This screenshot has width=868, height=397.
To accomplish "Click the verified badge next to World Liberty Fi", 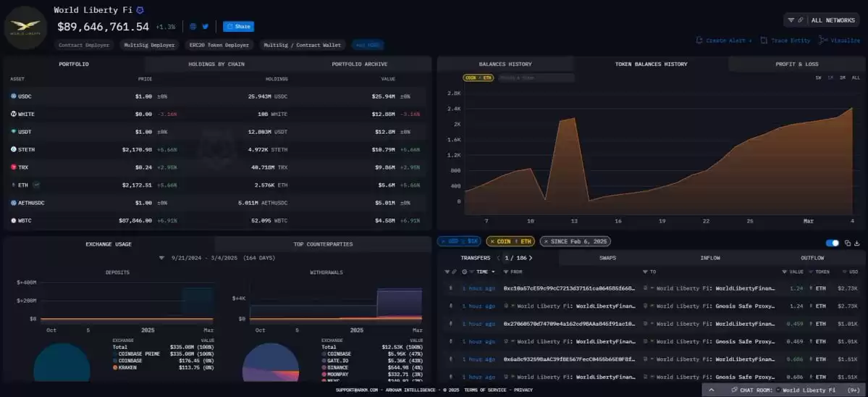I will point(140,11).
